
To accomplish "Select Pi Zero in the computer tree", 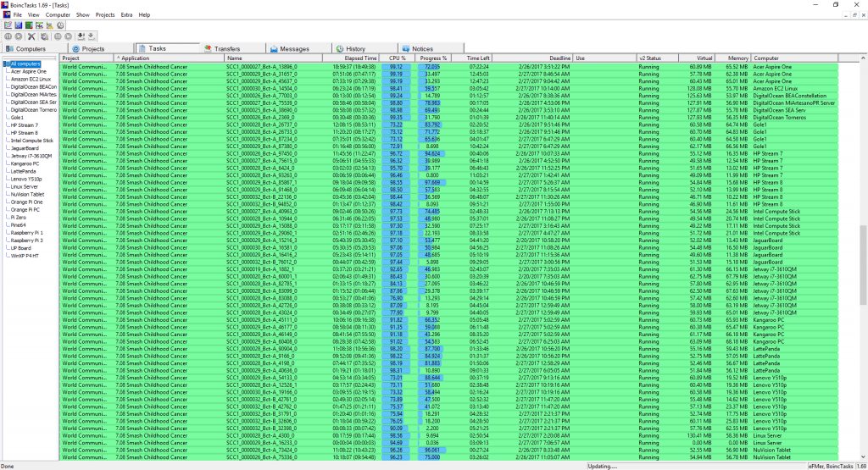I will (x=19, y=218).
